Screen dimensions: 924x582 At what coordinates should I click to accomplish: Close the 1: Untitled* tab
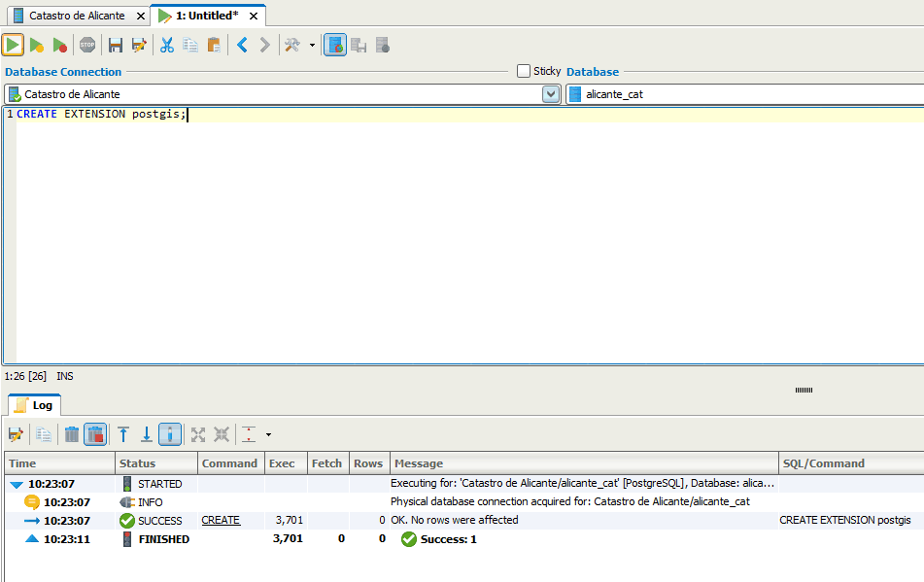(254, 16)
